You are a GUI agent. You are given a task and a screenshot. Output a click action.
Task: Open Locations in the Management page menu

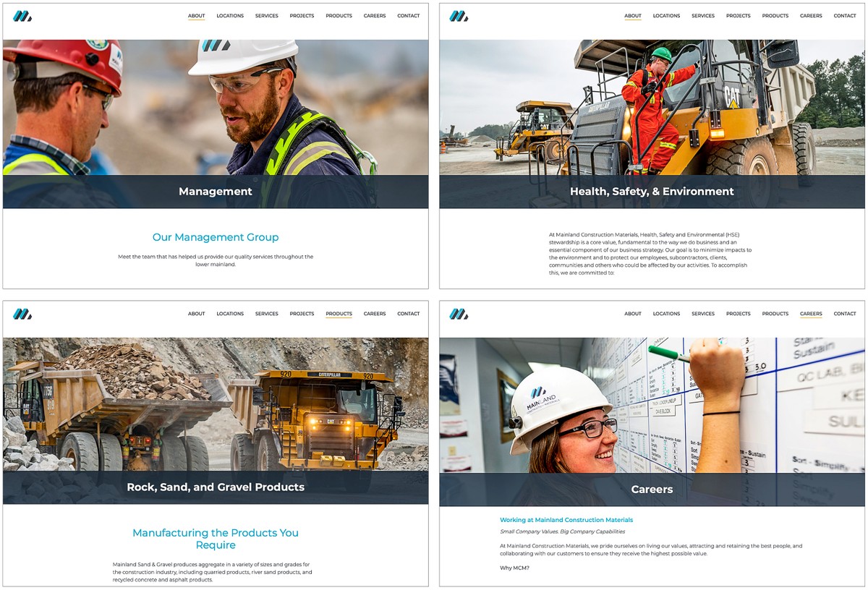pos(230,16)
